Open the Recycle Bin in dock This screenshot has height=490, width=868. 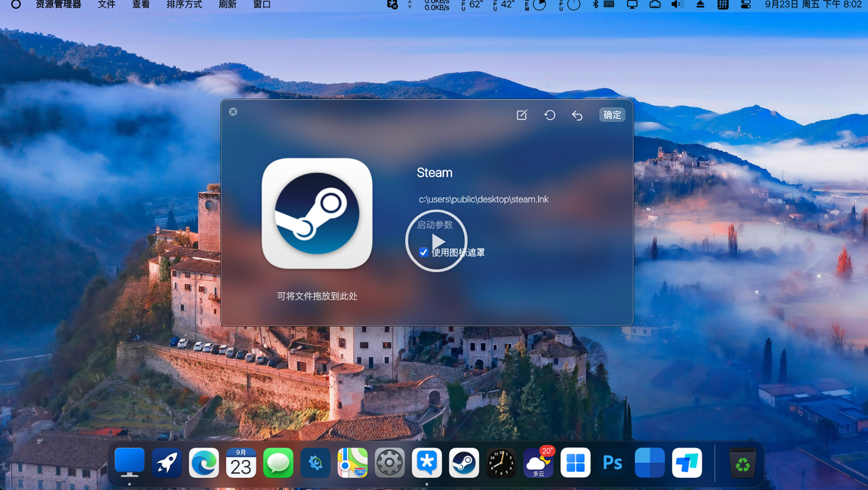click(x=743, y=463)
